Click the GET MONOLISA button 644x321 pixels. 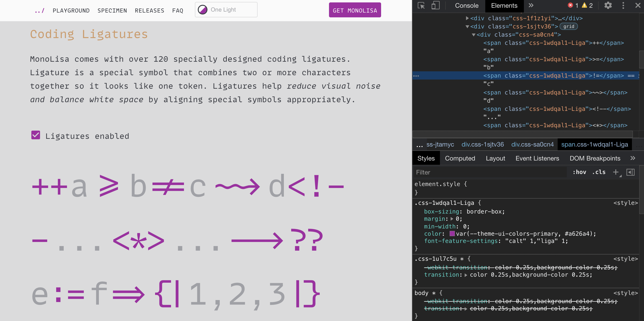click(355, 10)
